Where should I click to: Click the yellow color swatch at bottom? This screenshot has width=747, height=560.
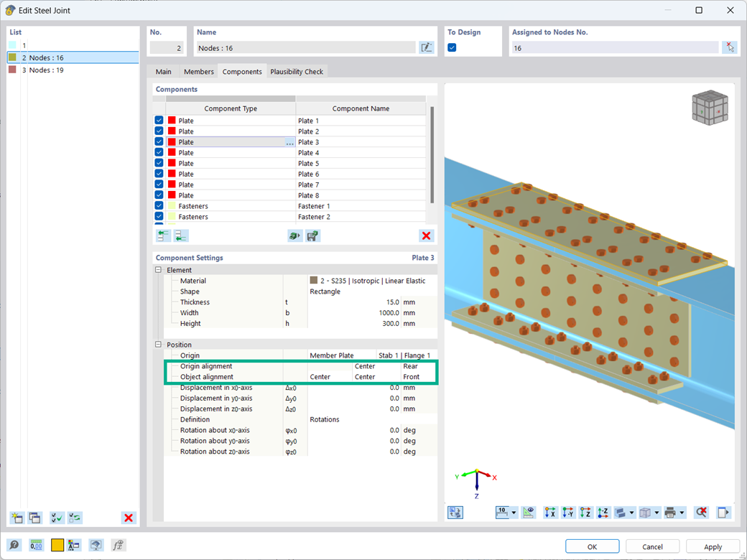point(57,545)
